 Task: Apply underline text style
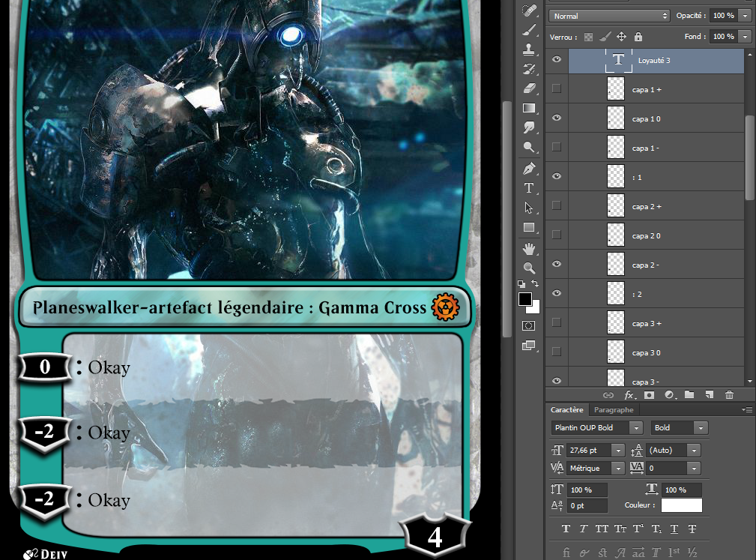click(674, 529)
